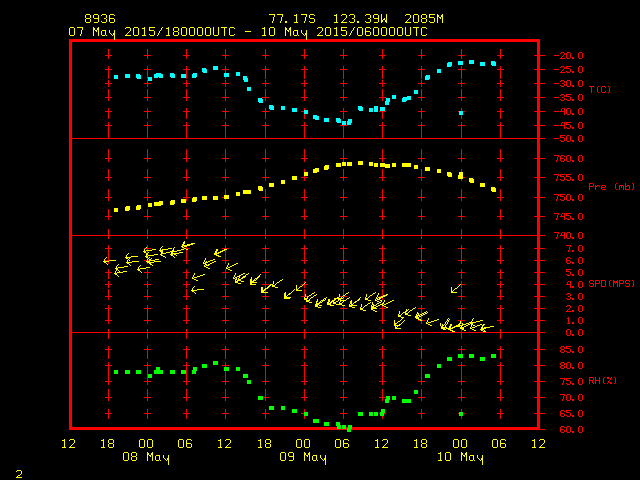
Task: Click the isolated cyan temperature point near -40
Action: coord(461,113)
